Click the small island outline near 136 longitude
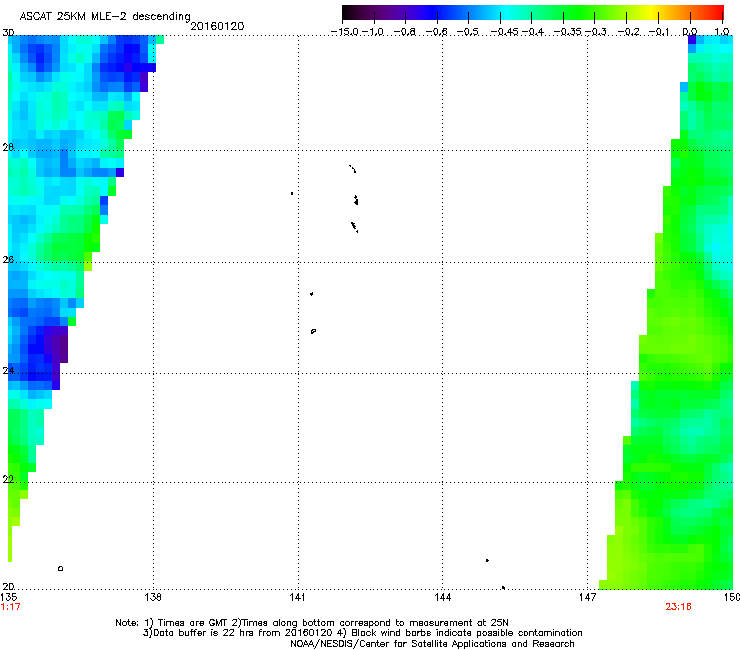 [60, 568]
